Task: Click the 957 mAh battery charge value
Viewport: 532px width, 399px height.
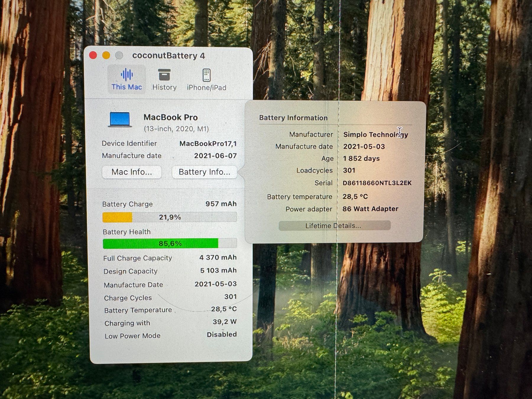Action: [221, 204]
